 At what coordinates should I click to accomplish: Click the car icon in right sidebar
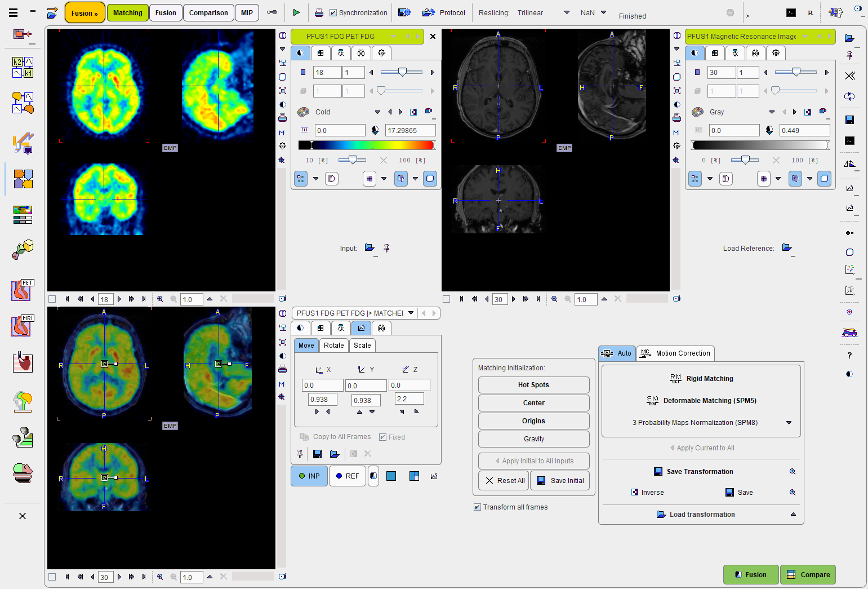click(849, 333)
